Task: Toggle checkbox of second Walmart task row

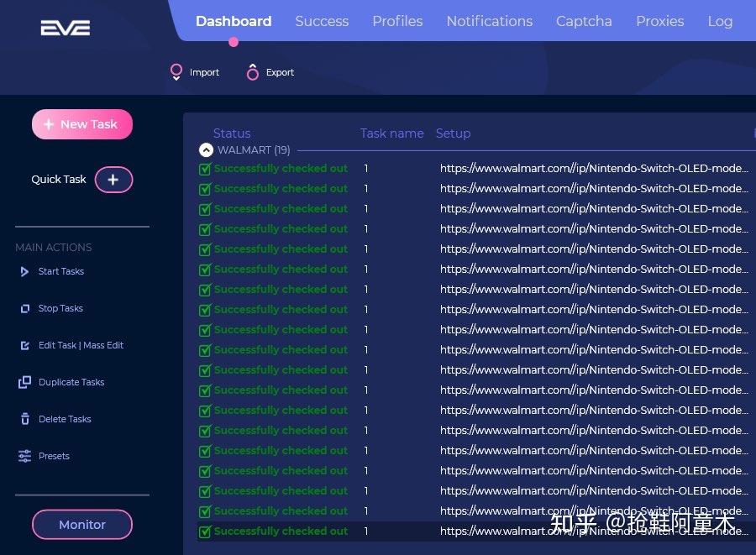Action: pyautogui.click(x=205, y=189)
